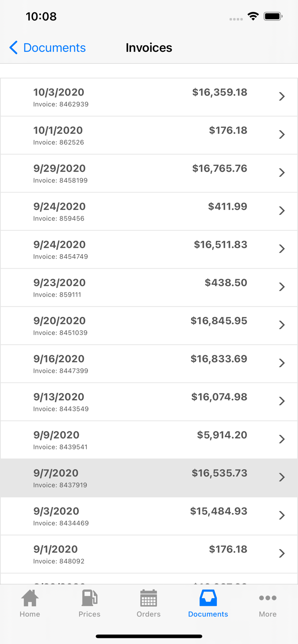This screenshot has width=298, height=644.
Task: Expand the 9/20/2020 invoice via chevron
Action: coord(282,325)
